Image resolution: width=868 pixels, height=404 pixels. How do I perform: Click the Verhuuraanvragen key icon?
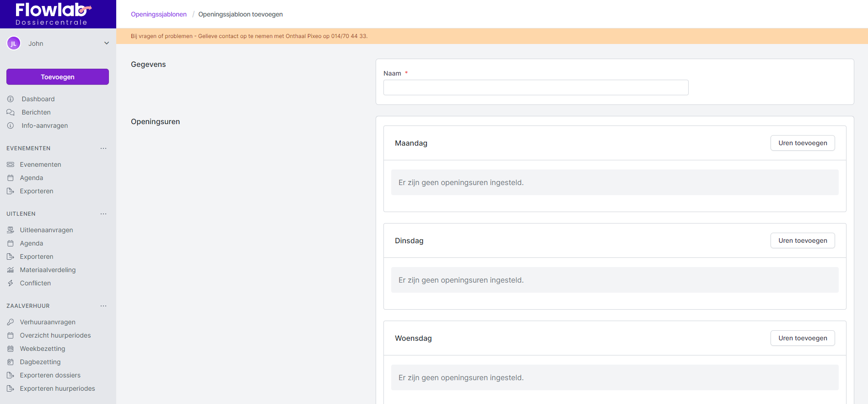(x=11, y=322)
